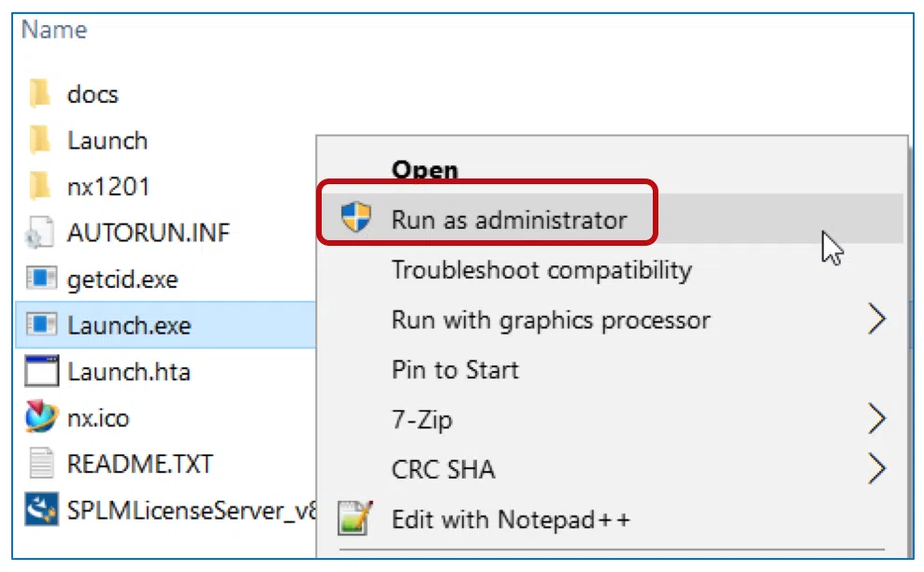Image resolution: width=924 pixels, height=572 pixels.
Task: Sort files by the Name column header
Action: [x=54, y=30]
